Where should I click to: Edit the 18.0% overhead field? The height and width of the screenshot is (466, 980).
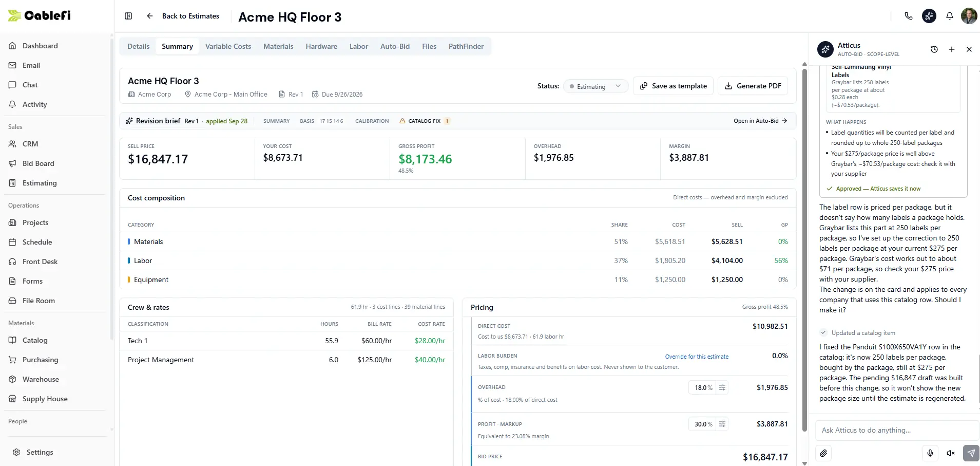703,387
